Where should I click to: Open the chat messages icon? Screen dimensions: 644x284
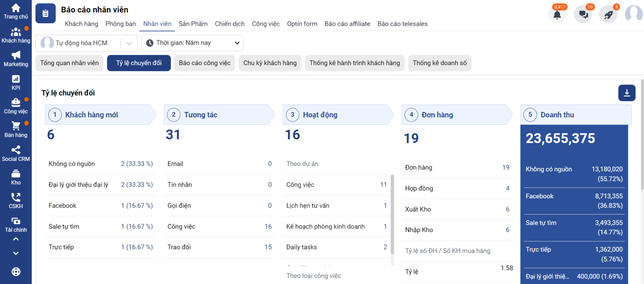(x=583, y=15)
